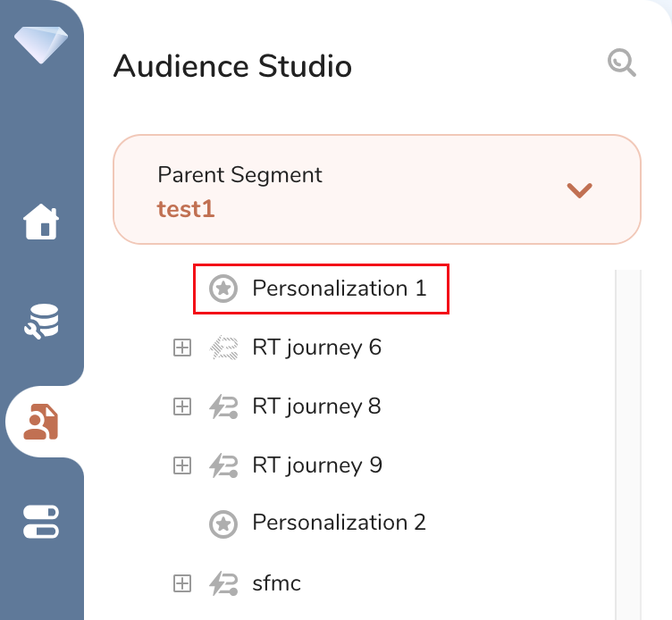Select Personalization 1 in the tree
672x620 pixels.
tap(339, 289)
